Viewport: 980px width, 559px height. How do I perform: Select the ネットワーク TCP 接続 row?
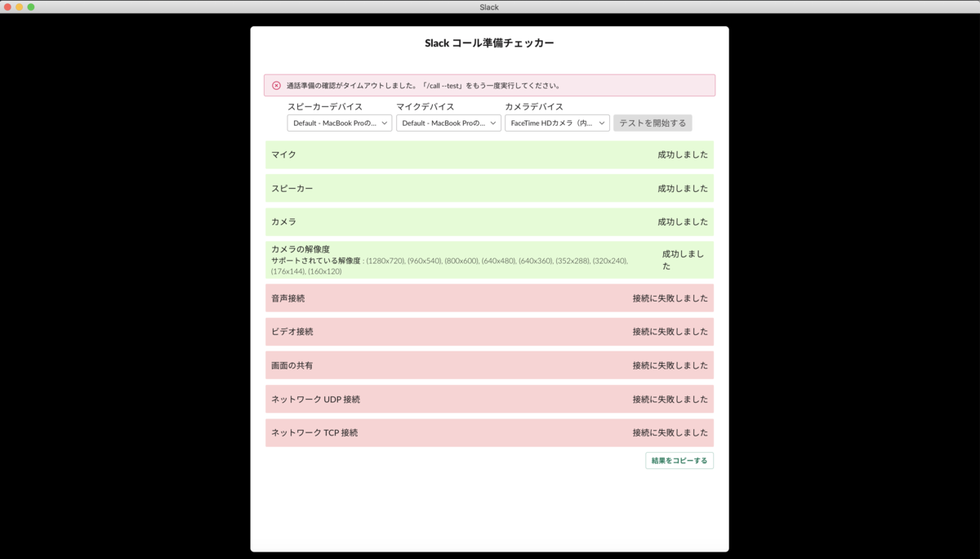489,432
